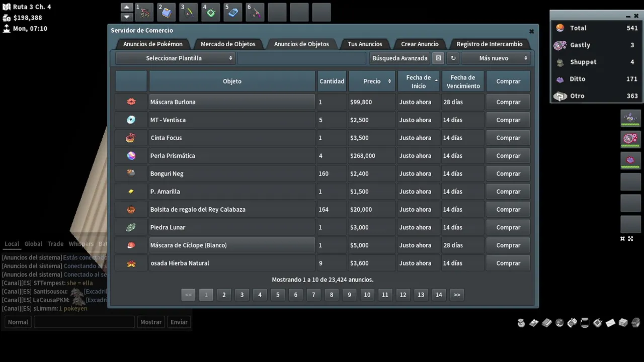Switch chat to the Local tab
The height and width of the screenshot is (362, 644).
12,244
